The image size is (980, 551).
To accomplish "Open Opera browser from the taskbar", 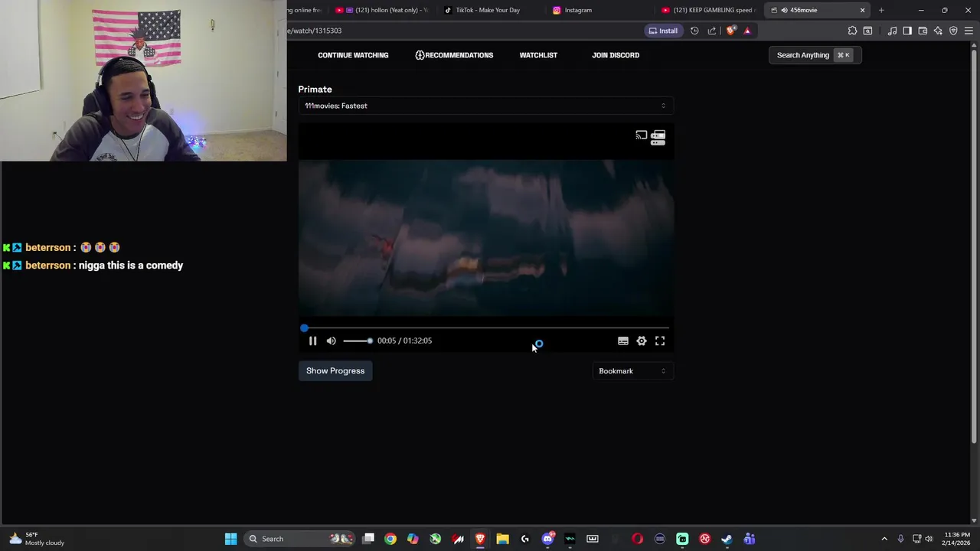I will pyautogui.click(x=637, y=539).
